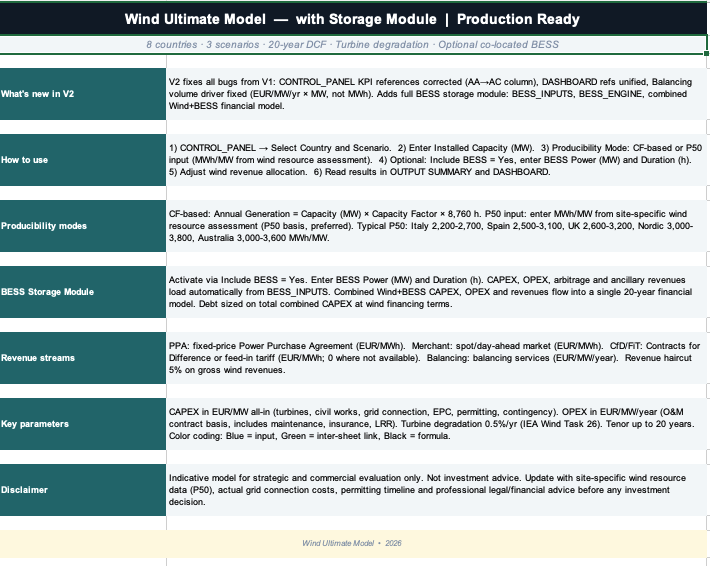Screen dimensions: 710x566
Task: Select the 'BESS Storage Module' label cell
Action: click(x=83, y=292)
